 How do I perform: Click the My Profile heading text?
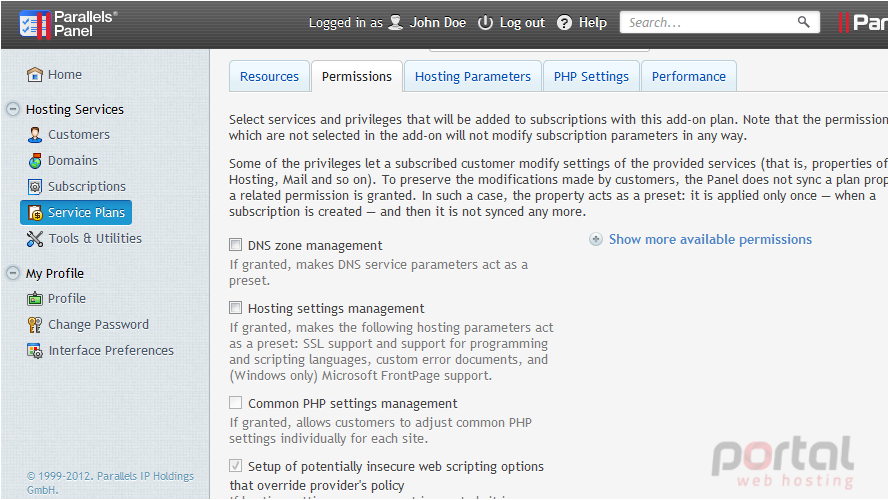(55, 274)
